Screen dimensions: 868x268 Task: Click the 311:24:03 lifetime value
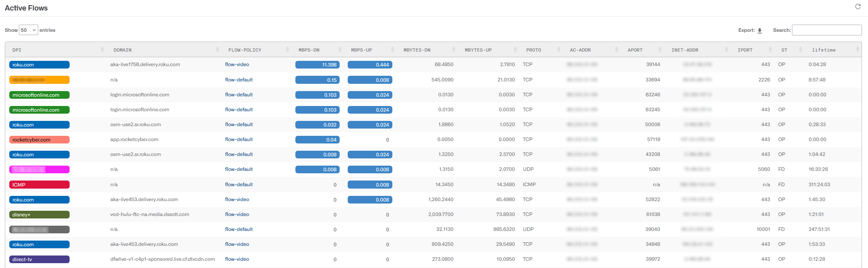tap(819, 185)
